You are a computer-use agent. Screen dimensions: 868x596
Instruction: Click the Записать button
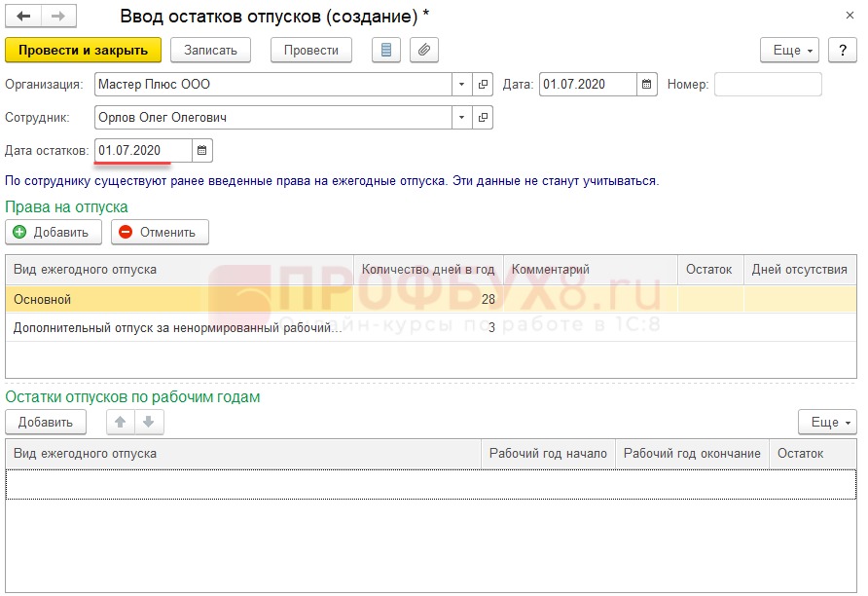(x=210, y=50)
